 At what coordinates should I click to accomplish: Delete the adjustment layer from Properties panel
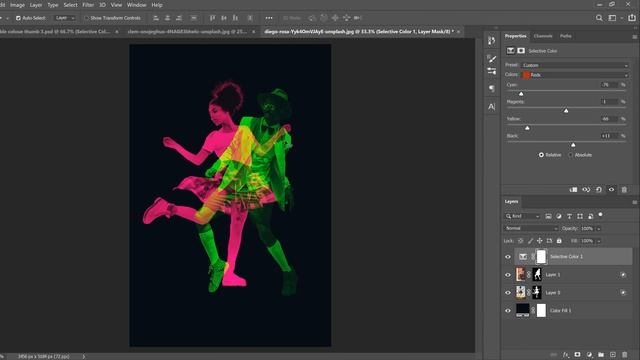point(624,190)
